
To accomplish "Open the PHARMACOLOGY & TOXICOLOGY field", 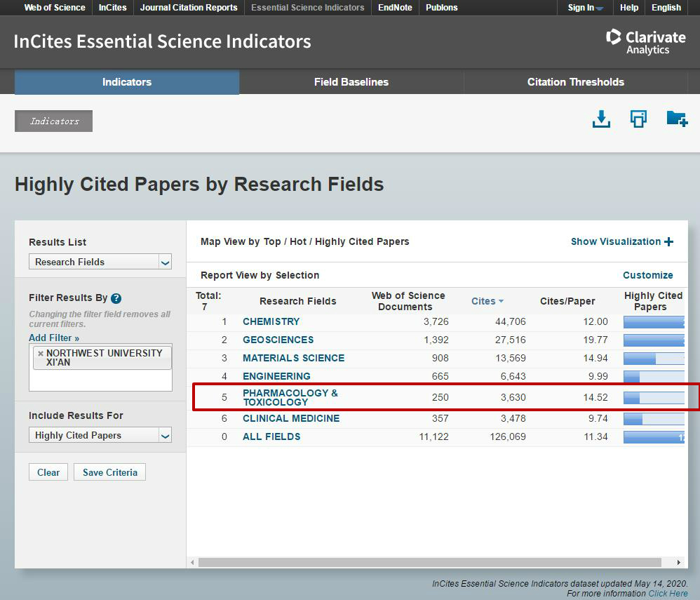I will tap(290, 397).
